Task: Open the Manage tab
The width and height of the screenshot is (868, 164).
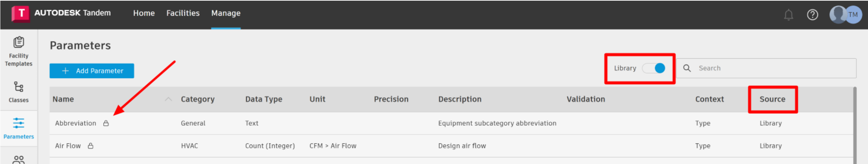Action: coord(226,13)
